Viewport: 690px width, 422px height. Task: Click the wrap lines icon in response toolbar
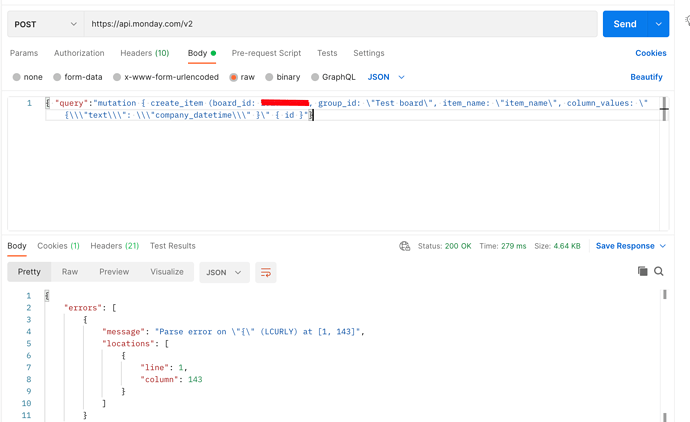(266, 272)
